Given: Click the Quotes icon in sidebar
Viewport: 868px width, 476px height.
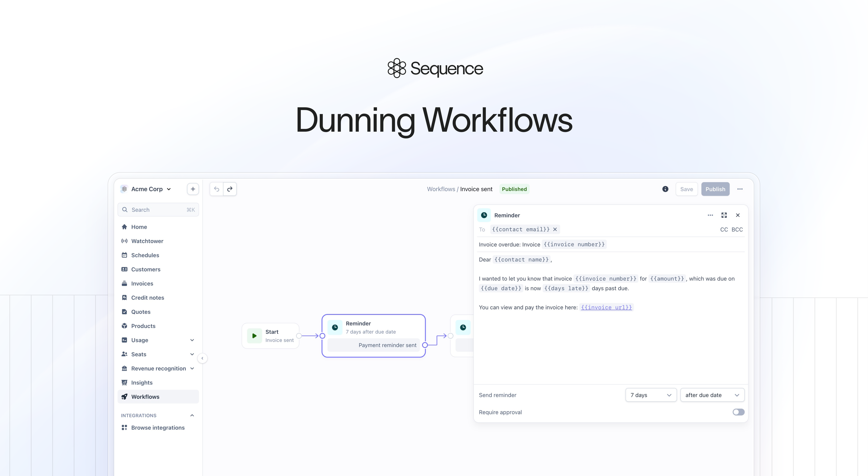Looking at the screenshot, I should (x=124, y=312).
